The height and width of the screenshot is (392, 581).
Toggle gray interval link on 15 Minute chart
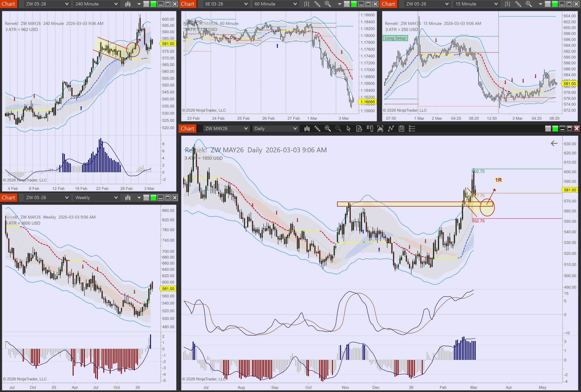click(x=548, y=4)
